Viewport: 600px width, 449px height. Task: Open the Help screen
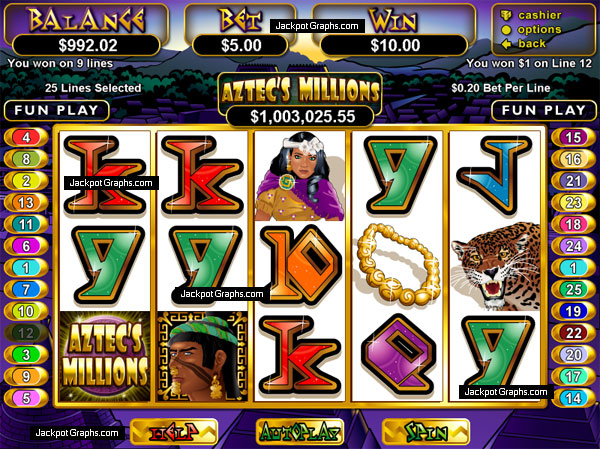point(174,433)
